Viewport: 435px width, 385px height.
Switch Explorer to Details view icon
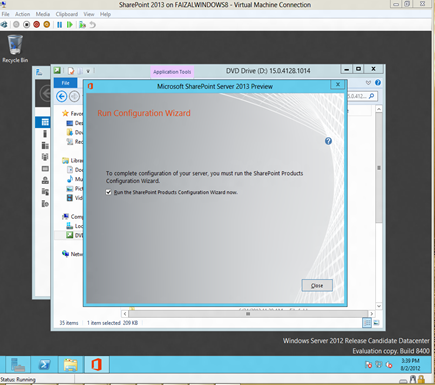click(x=367, y=323)
